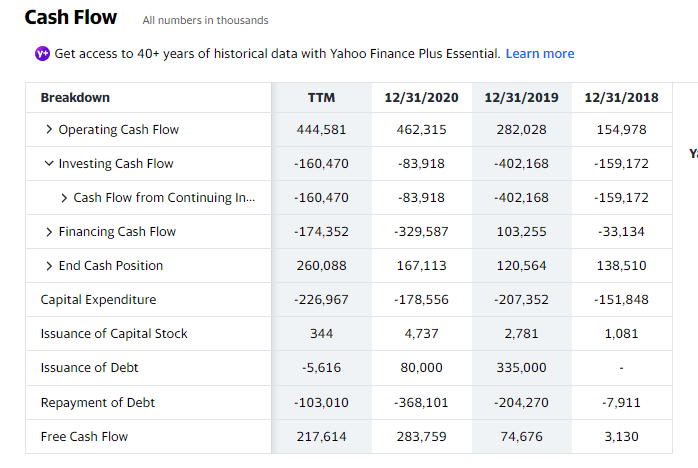Click the TTM column header
The image size is (698, 468).
click(x=322, y=97)
